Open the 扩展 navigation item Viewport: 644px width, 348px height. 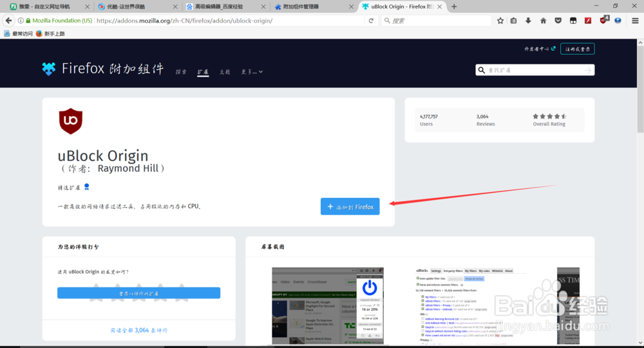coord(203,72)
